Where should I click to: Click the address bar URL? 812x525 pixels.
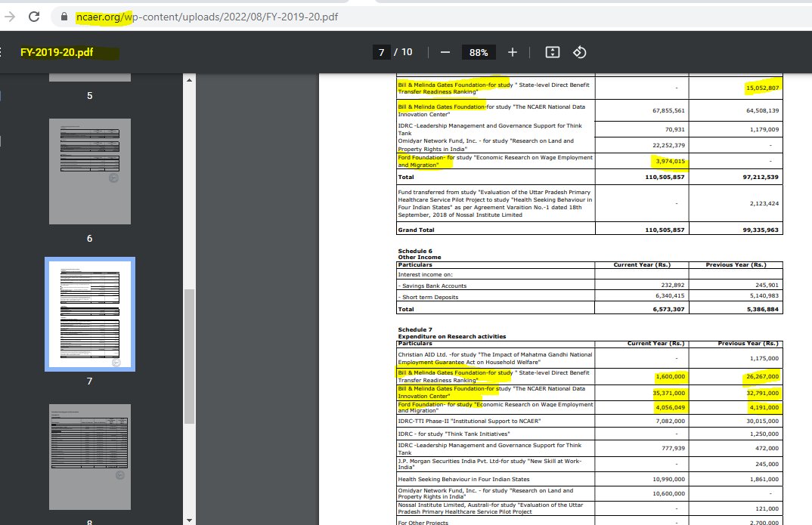tap(206, 17)
